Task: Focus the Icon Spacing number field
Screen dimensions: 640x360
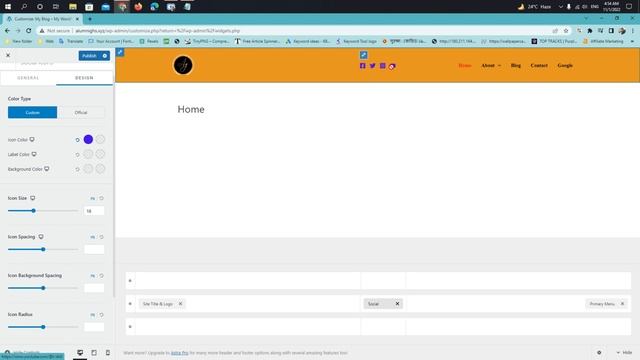Action: [94, 249]
